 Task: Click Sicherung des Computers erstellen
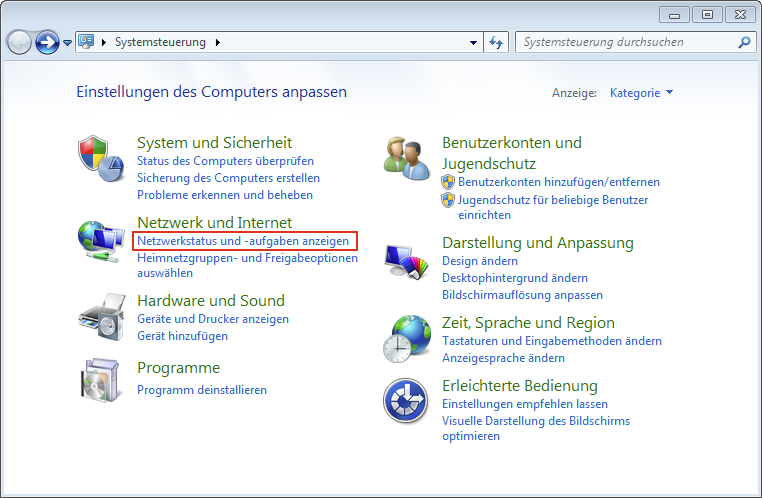(x=228, y=178)
